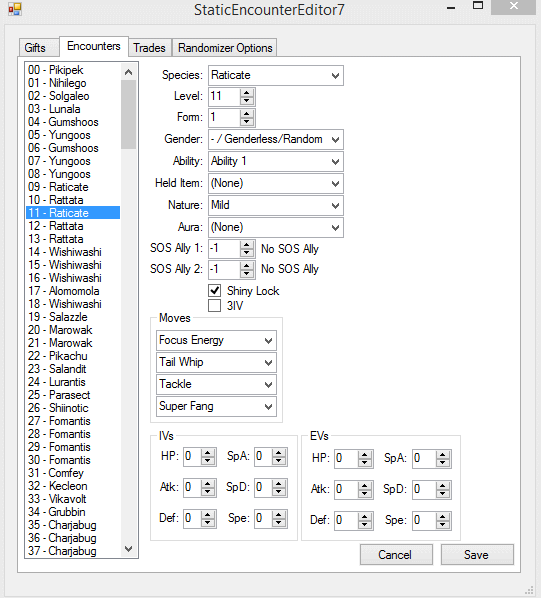Select '24 - Lurantis' entry
541x598 pixels.
coord(73,382)
